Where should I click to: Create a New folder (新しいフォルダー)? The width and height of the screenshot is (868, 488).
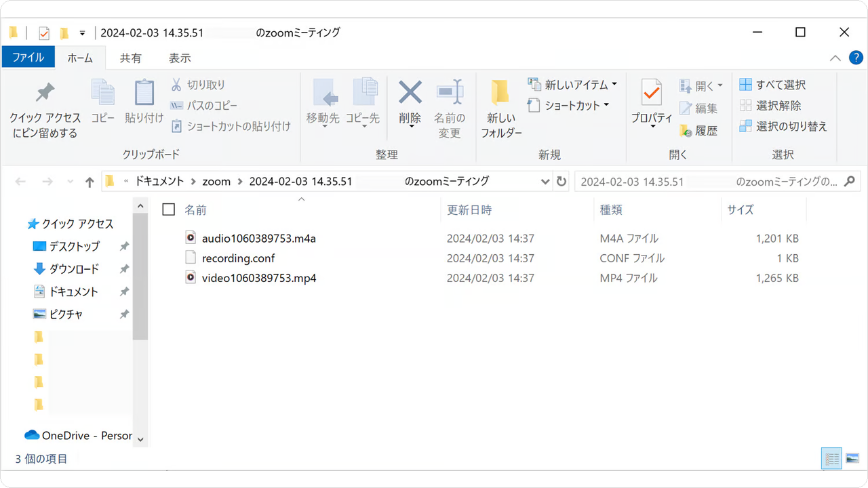tap(501, 108)
